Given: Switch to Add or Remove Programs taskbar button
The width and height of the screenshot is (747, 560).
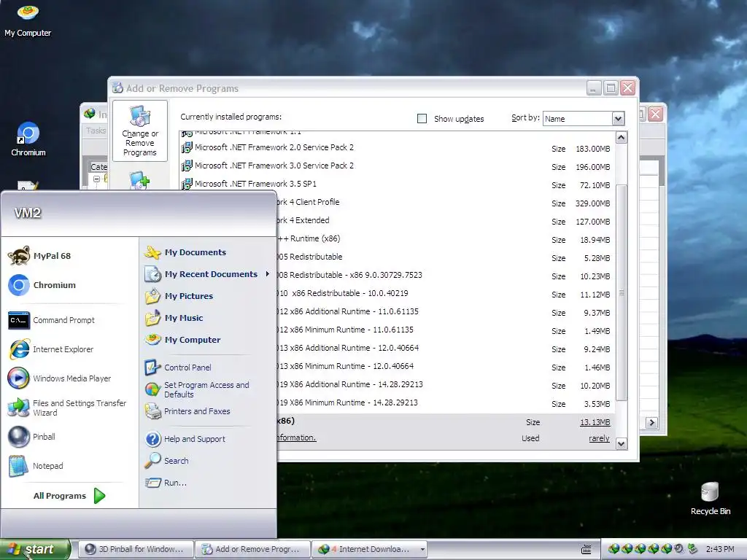Looking at the screenshot, I should 252,549.
